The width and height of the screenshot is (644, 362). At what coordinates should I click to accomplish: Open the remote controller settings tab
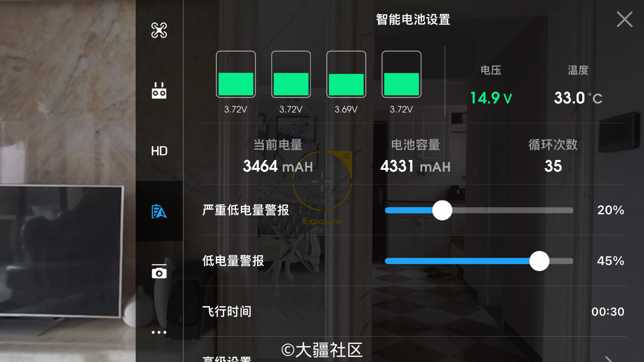pyautogui.click(x=159, y=90)
